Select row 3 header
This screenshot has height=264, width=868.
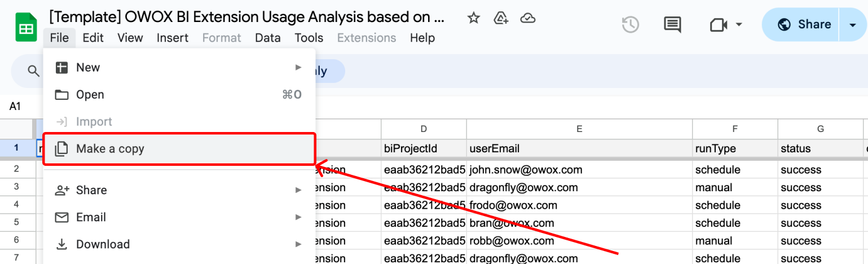(16, 187)
